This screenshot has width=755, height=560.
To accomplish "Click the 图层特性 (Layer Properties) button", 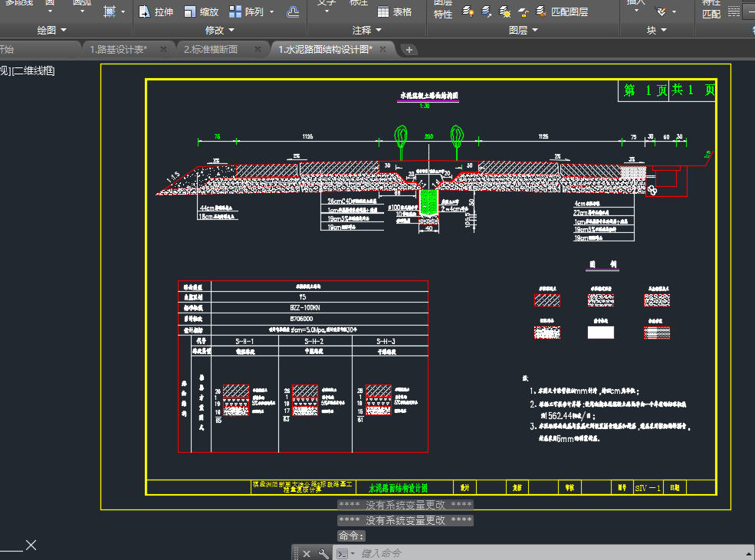I will point(443,10).
